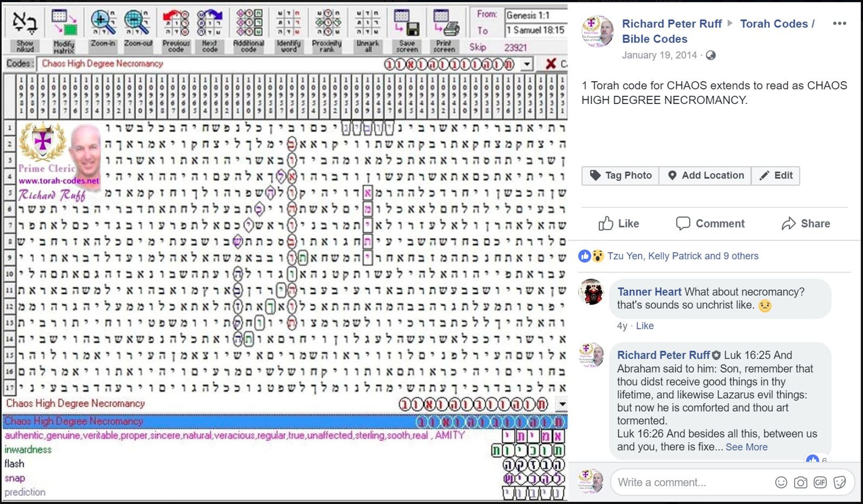Expand the Codes dropdown at top

[527, 64]
